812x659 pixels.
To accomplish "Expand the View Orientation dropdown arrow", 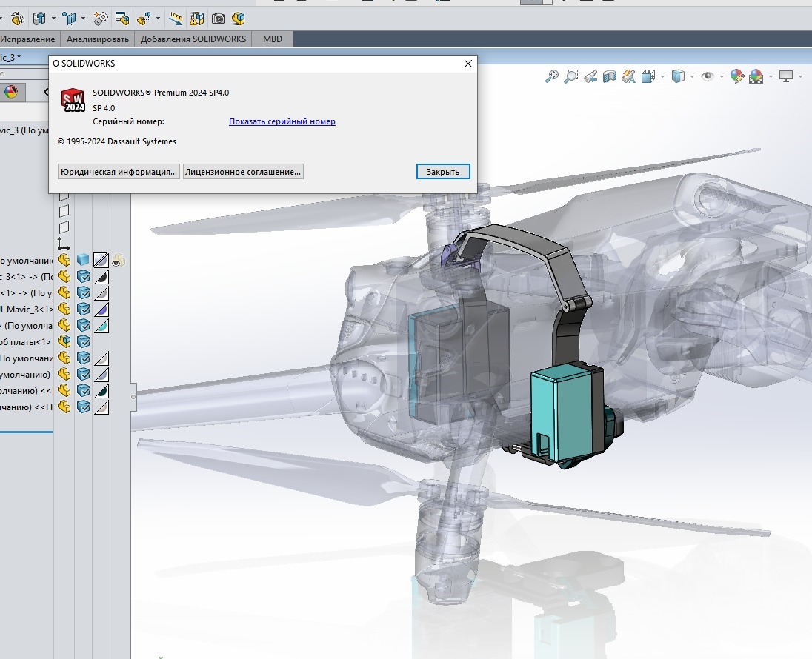I will [663, 76].
